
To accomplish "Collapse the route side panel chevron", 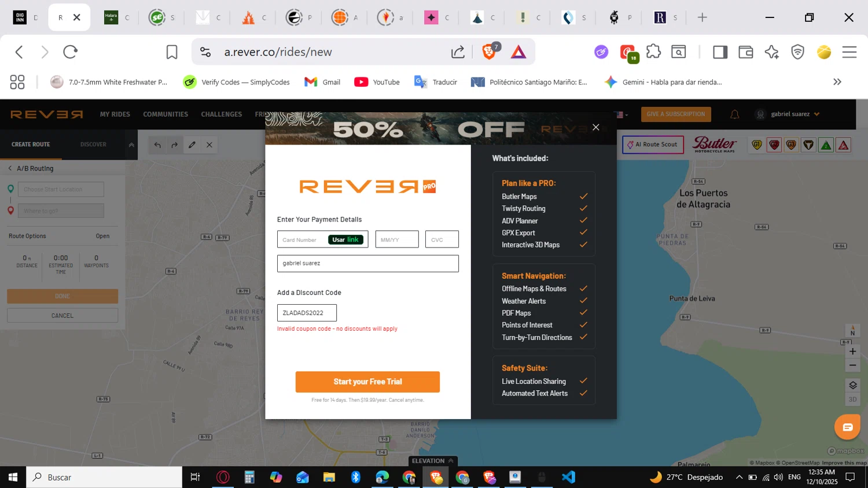I will pos(131,145).
